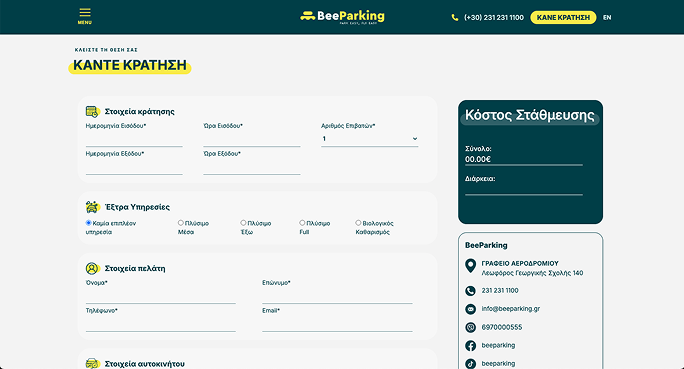Click the 'Όνομα' input field
The image size is (684, 369).
161,296
